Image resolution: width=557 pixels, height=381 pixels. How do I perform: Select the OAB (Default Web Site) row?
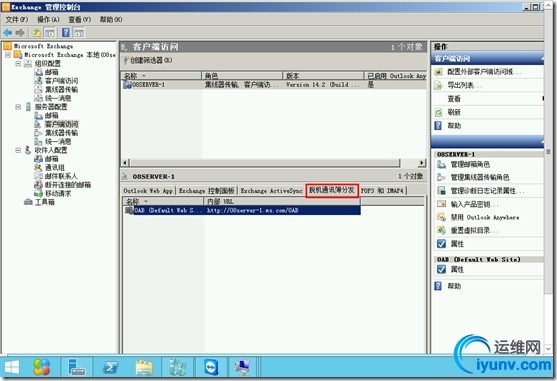tap(243, 211)
